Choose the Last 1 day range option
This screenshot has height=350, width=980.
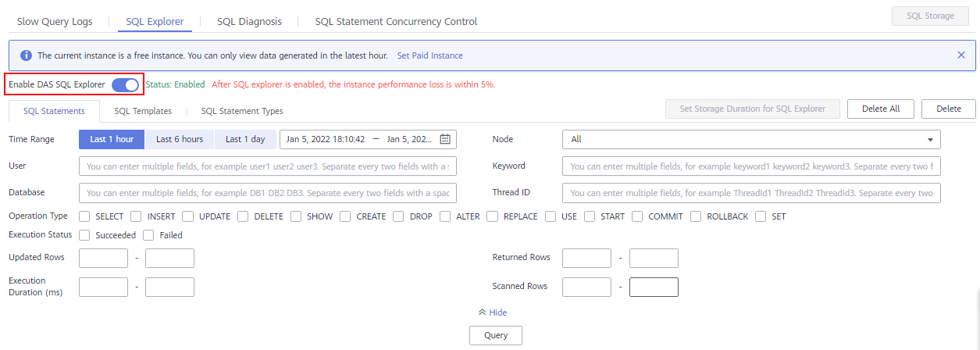tap(245, 139)
